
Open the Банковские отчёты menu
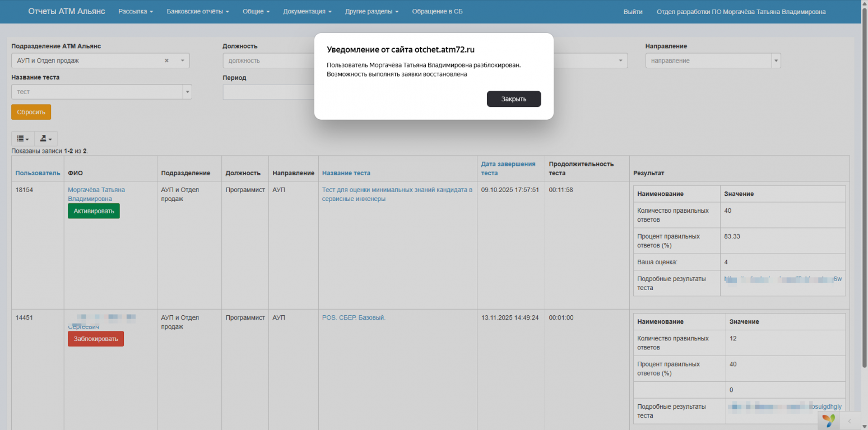198,12
